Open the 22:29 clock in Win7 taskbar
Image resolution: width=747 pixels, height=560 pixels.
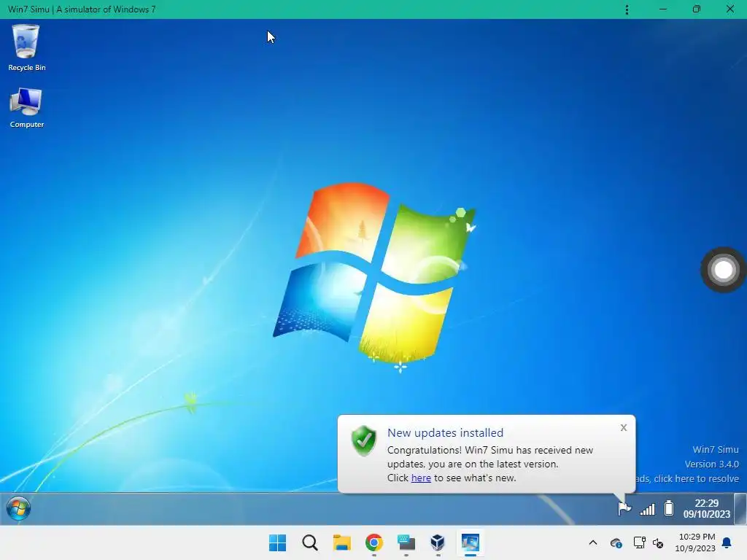(706, 508)
